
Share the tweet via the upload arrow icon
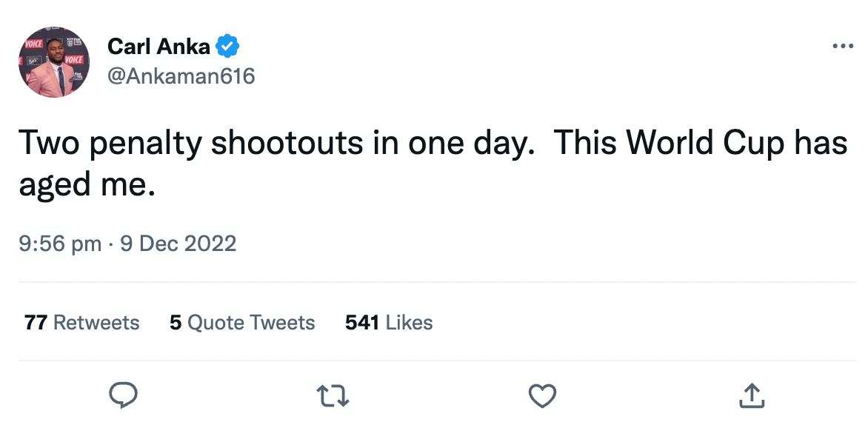tap(751, 396)
